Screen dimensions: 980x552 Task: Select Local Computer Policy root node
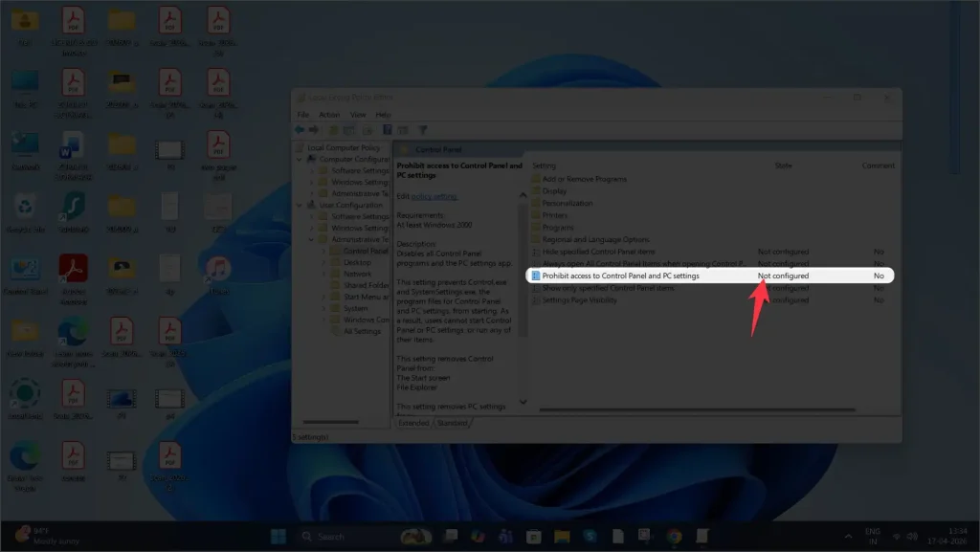click(344, 148)
